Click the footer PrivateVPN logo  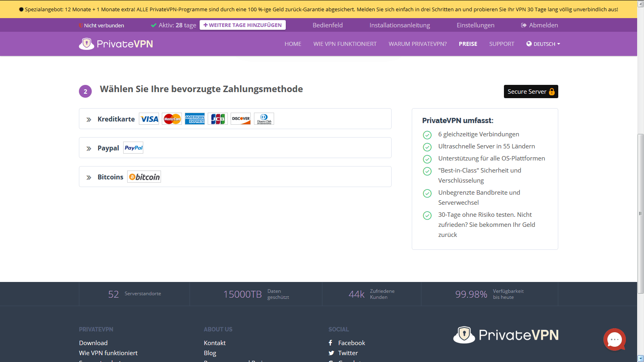[506, 335]
